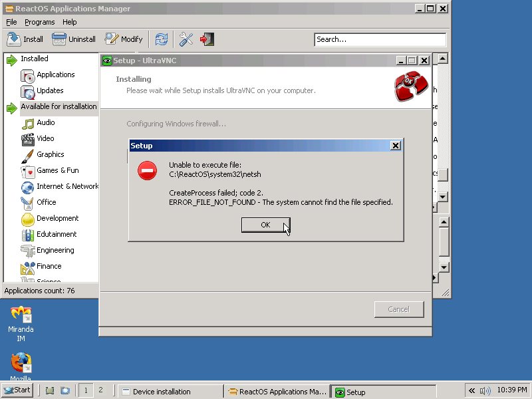Click lower pane scrollbar down arrow
Screen dimensions: 532x399
click(x=444, y=267)
